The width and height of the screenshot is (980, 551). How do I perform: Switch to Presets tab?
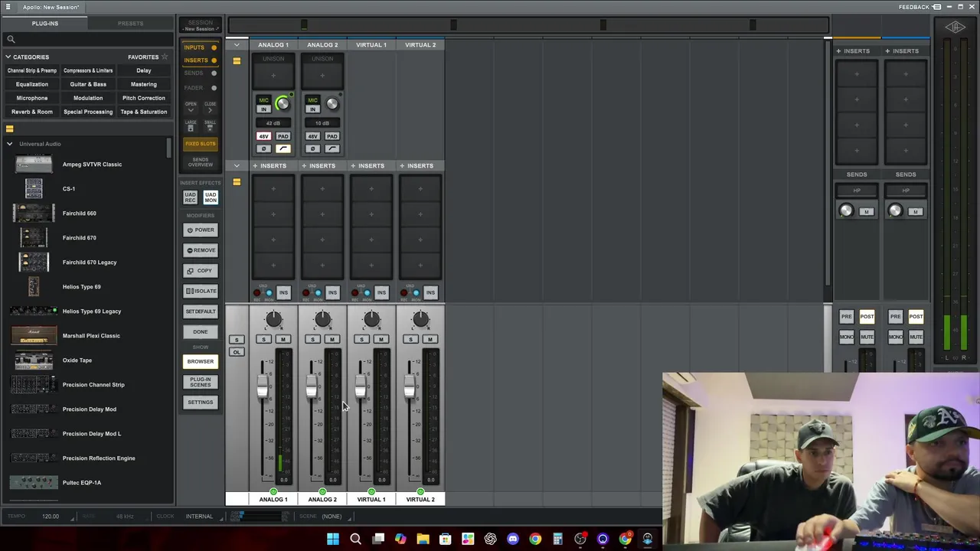coord(130,23)
